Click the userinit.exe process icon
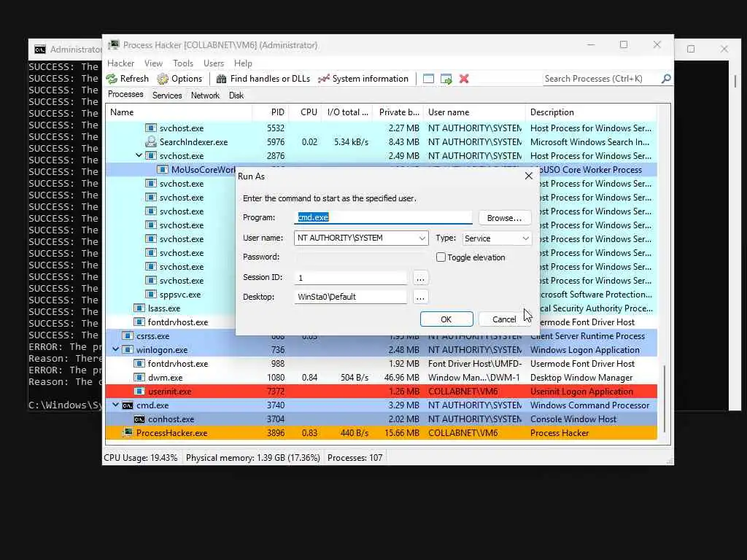747x560 pixels. (x=139, y=391)
